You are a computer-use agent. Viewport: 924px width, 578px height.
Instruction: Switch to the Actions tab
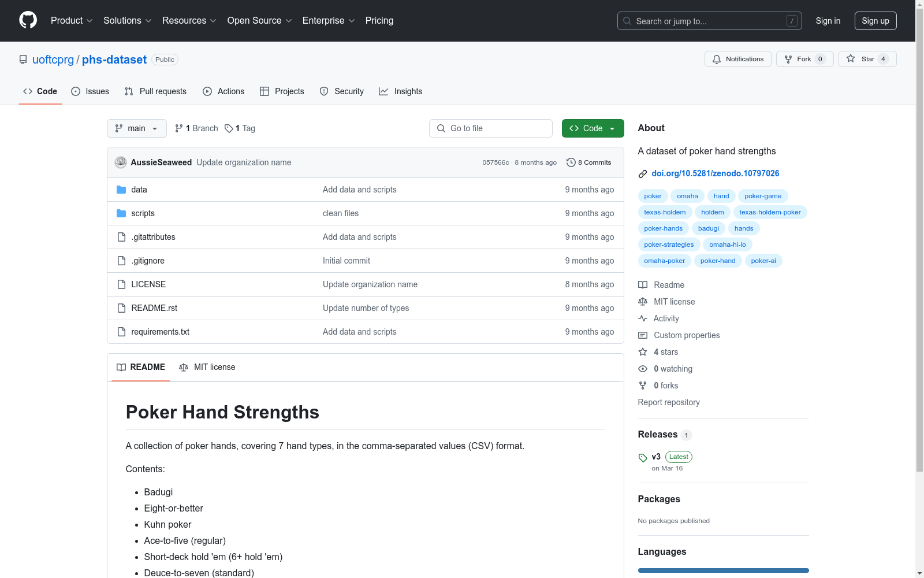click(x=223, y=91)
